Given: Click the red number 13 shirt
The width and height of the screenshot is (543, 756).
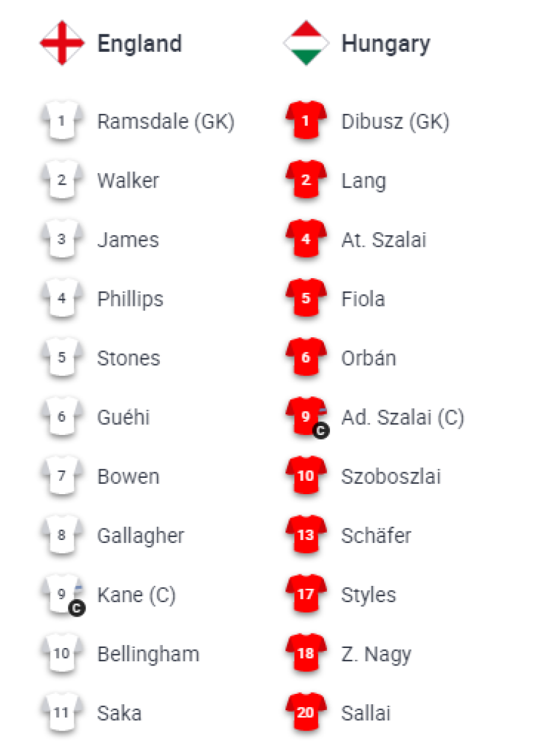Looking at the screenshot, I should [x=306, y=535].
